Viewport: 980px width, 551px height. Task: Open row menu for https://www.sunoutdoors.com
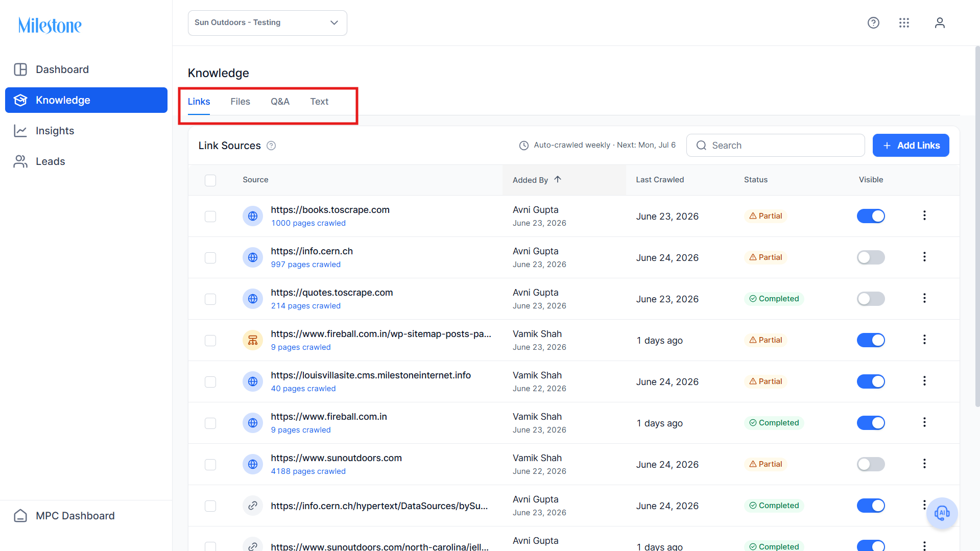click(x=924, y=464)
